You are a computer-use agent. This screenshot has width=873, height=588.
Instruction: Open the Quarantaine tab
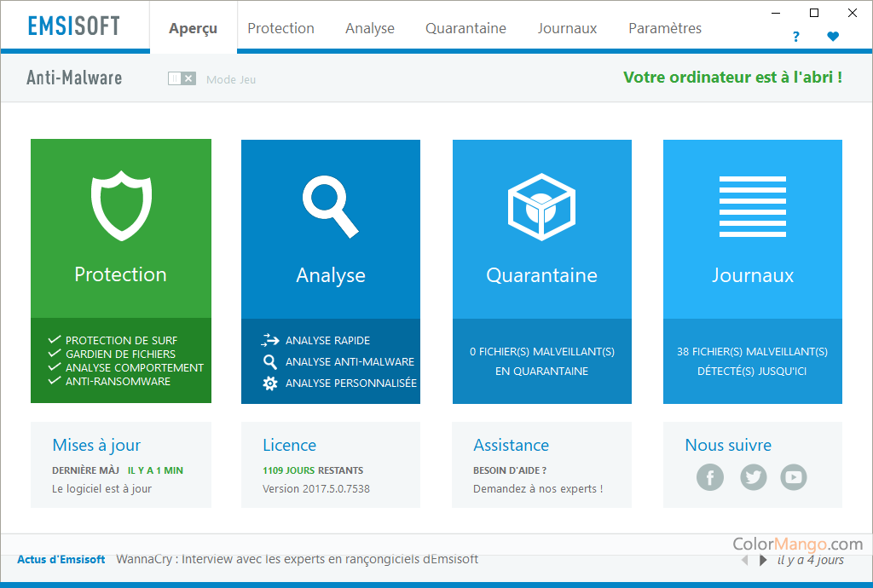pos(466,28)
